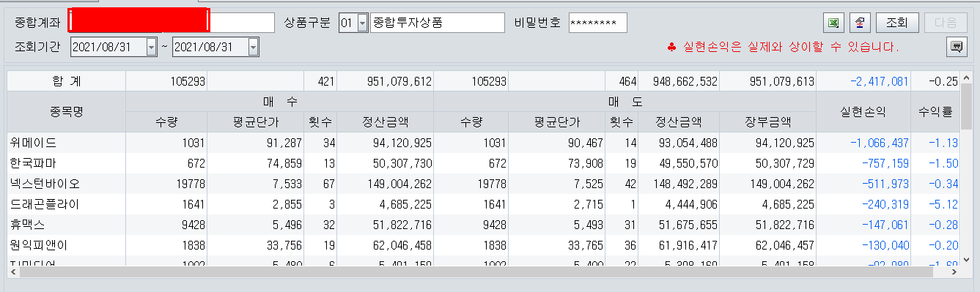Click the 실현손익 column header

[863, 111]
